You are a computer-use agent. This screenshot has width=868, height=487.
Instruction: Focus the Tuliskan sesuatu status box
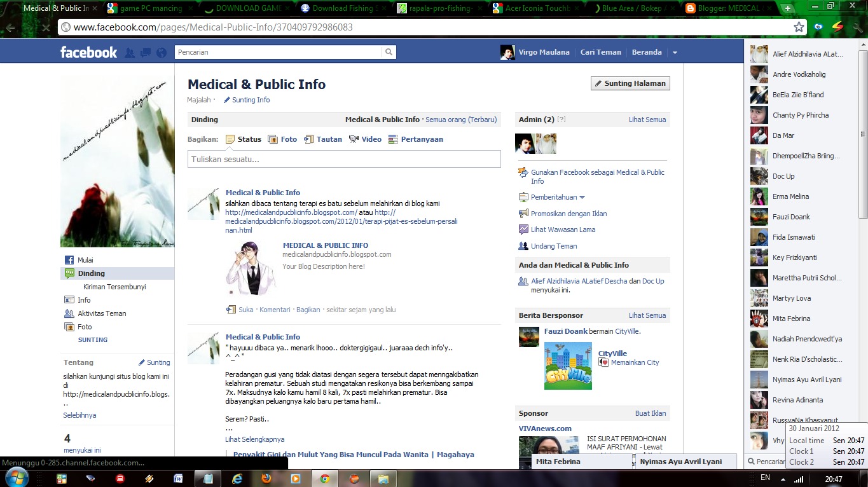[344, 159]
